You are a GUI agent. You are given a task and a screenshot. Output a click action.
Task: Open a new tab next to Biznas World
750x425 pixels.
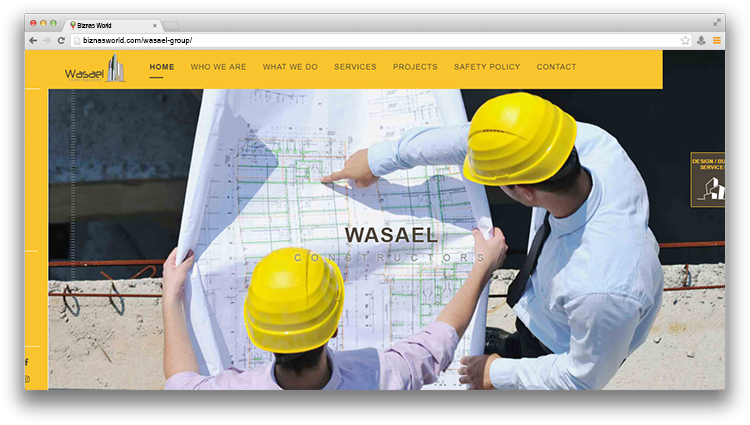(171, 25)
